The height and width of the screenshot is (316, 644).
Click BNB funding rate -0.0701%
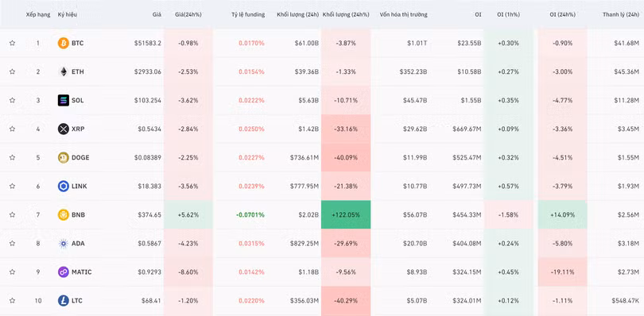tap(250, 214)
